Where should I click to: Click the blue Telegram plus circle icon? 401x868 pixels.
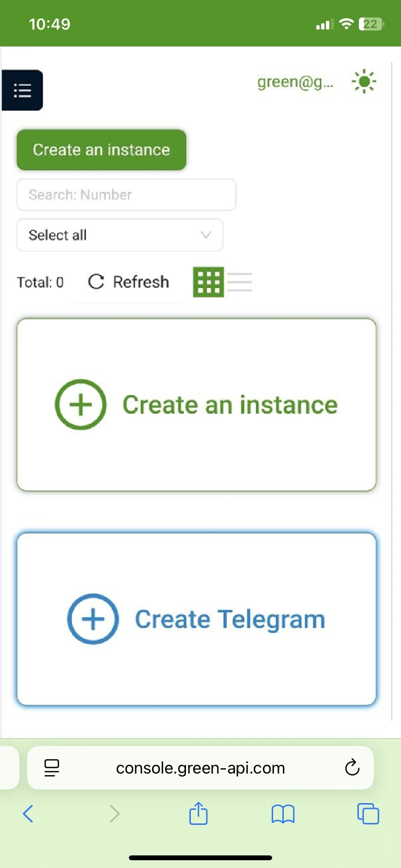pos(93,619)
